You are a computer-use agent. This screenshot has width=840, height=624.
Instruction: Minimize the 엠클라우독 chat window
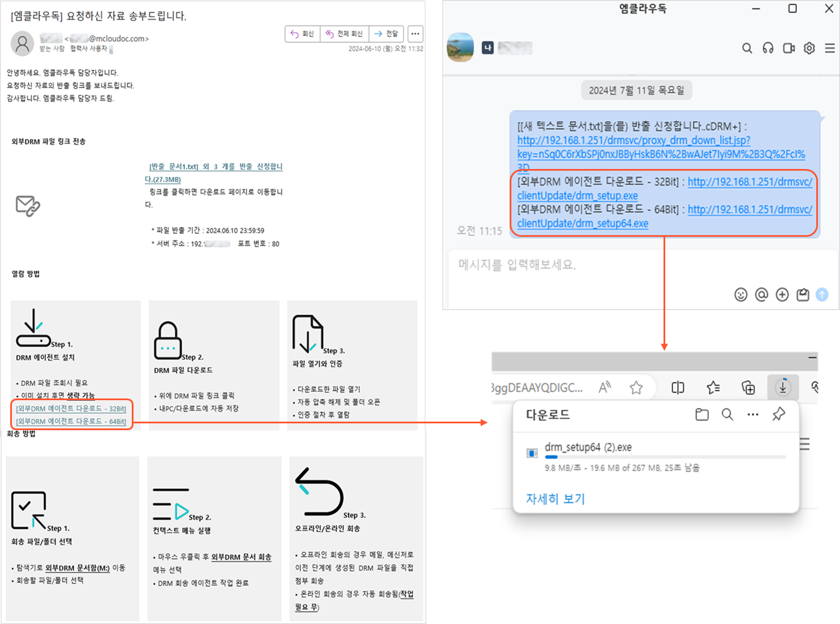pyautogui.click(x=756, y=9)
